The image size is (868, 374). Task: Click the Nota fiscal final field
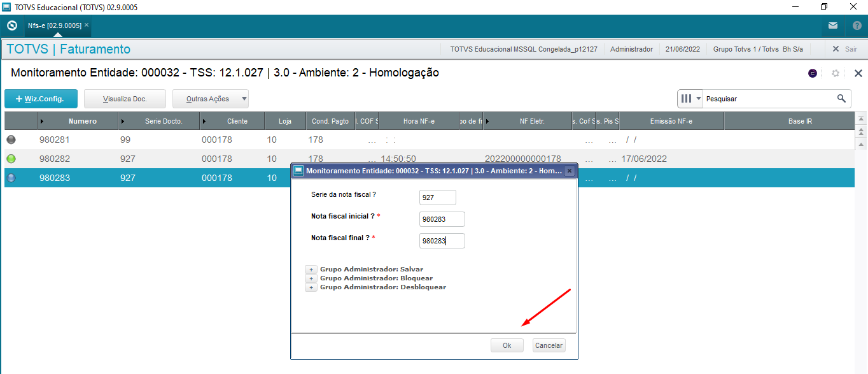pos(442,241)
